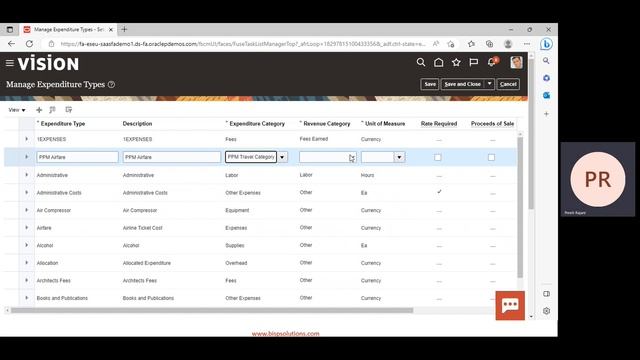Open the browser profile icon

(508, 44)
